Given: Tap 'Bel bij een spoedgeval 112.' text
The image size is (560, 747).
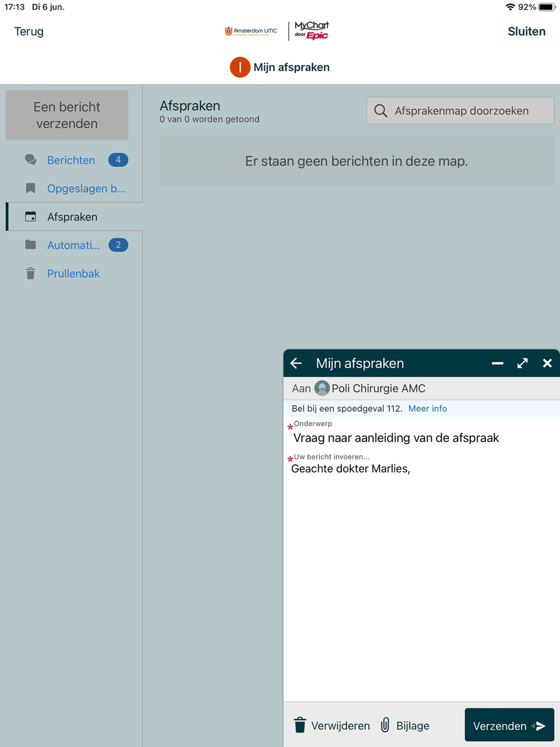Looking at the screenshot, I should tap(347, 409).
